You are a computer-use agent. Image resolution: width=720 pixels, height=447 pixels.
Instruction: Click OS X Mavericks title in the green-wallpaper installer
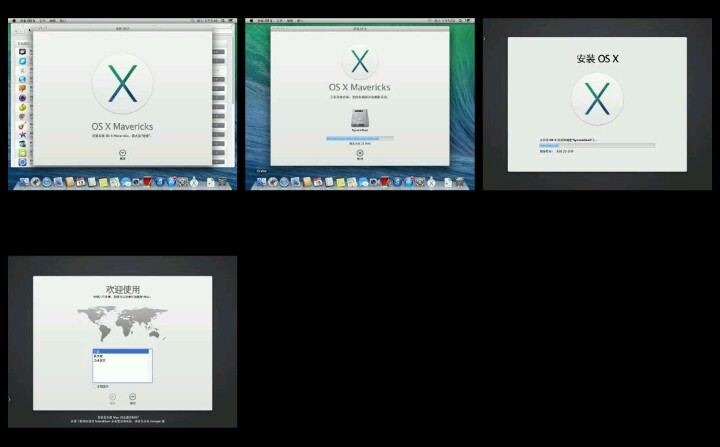(x=360, y=87)
